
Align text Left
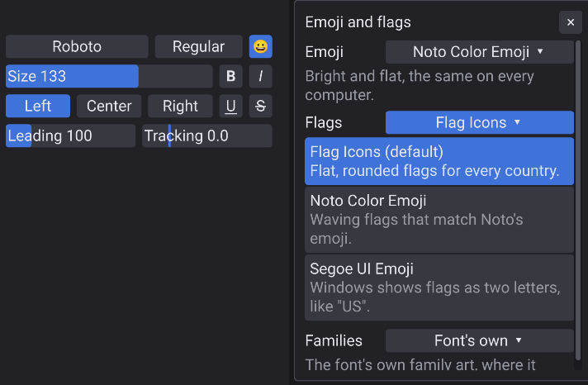coord(38,106)
